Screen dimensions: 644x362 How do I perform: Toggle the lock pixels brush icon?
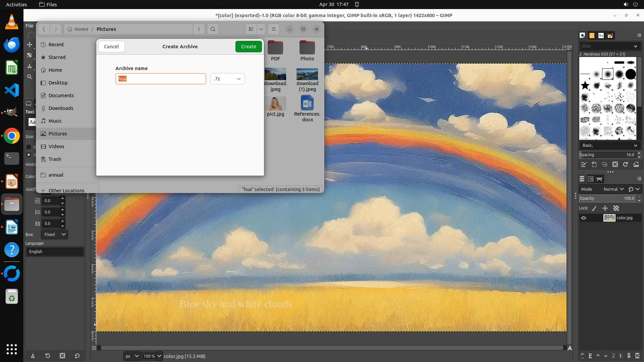tap(594, 208)
